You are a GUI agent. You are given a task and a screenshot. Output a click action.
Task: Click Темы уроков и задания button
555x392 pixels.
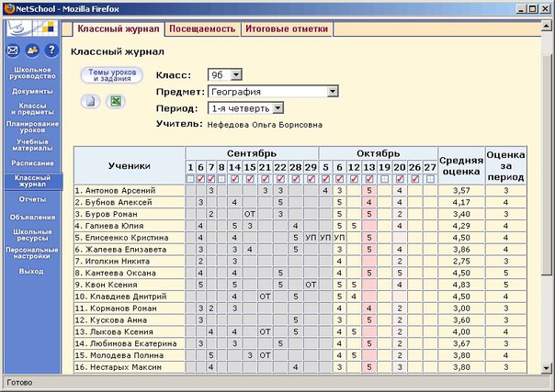[110, 75]
